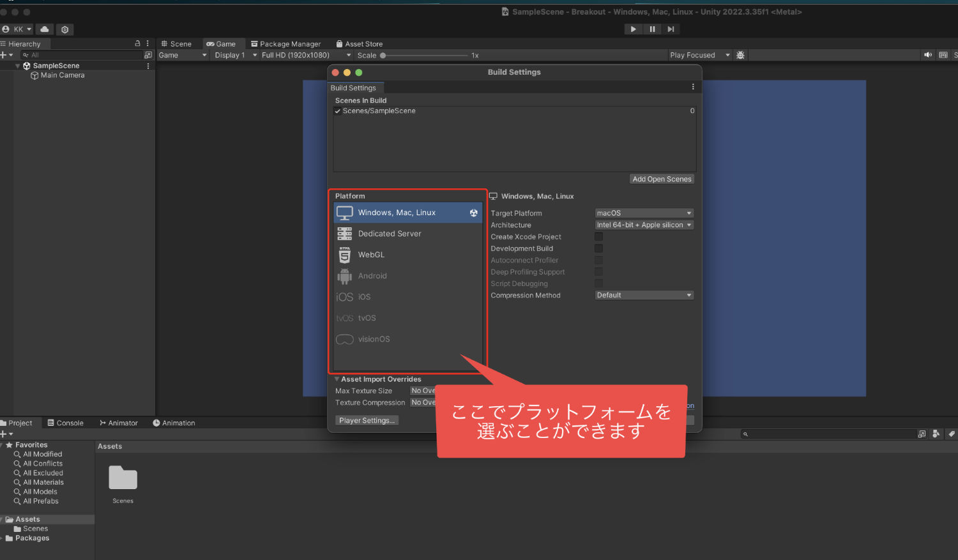Image resolution: width=958 pixels, height=560 pixels.
Task: Open the Full HD (1920x1080) resolution dropdown
Action: pos(306,56)
